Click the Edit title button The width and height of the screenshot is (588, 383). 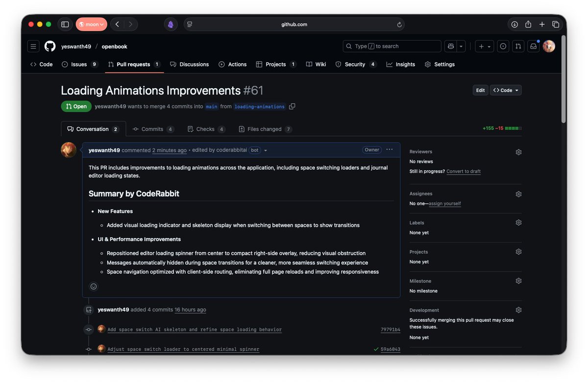point(480,90)
